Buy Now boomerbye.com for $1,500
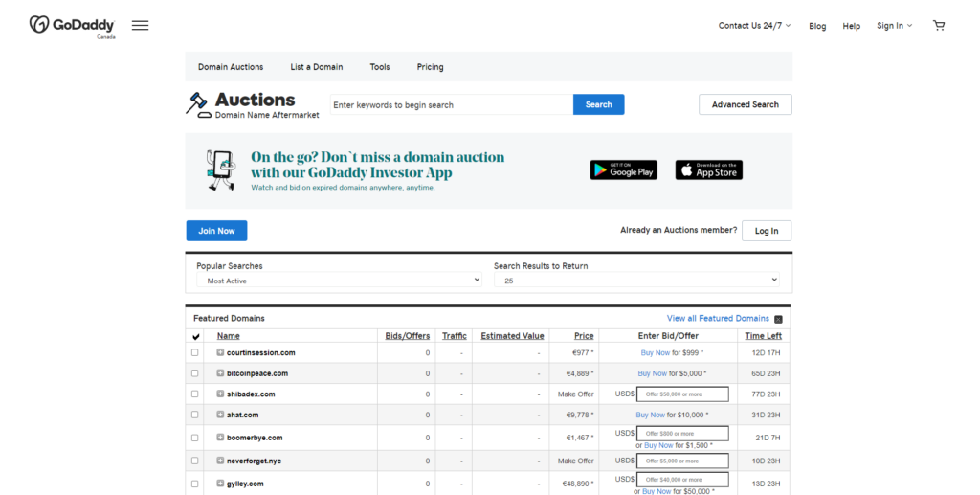The width and height of the screenshot is (980, 495). 658,445
